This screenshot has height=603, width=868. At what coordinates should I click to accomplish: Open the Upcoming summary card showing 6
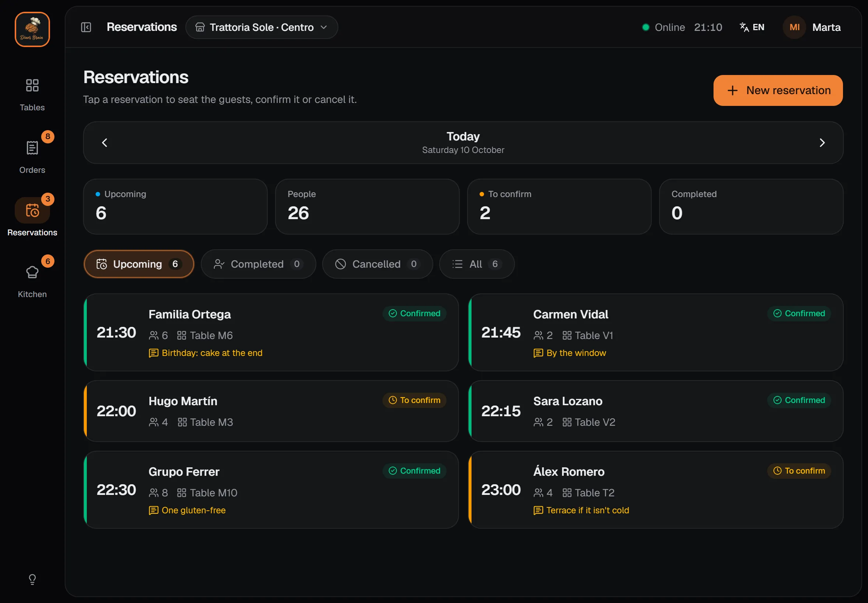pos(175,207)
